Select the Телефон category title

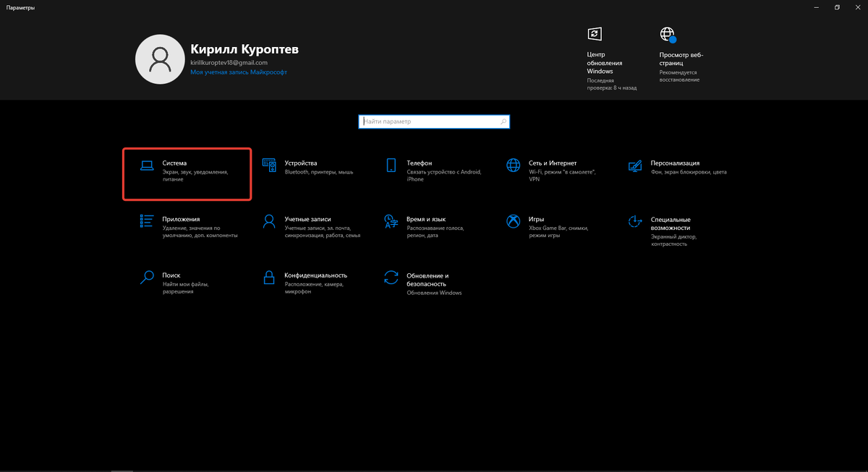pyautogui.click(x=420, y=163)
